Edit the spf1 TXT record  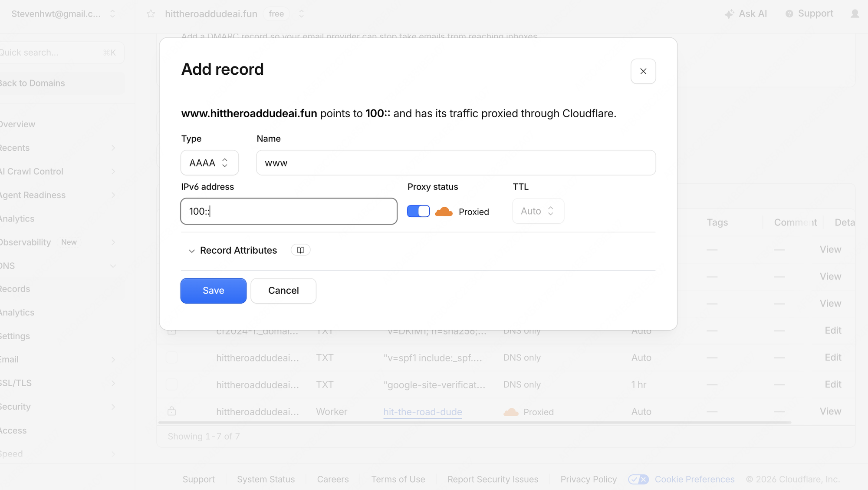[x=833, y=358]
